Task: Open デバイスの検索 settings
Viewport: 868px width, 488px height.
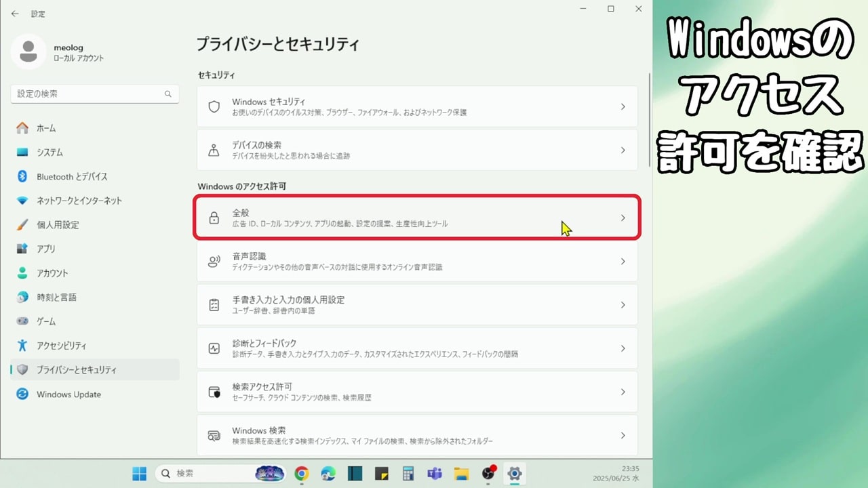Action: 417,150
